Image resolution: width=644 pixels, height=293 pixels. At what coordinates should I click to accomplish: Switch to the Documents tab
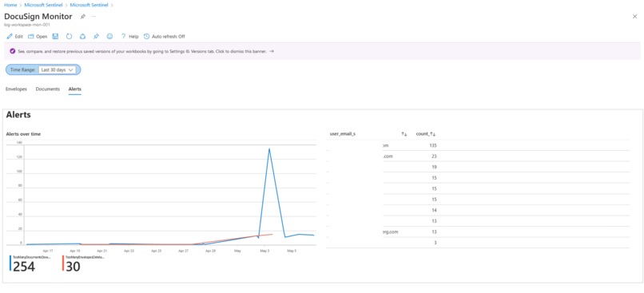(x=48, y=89)
